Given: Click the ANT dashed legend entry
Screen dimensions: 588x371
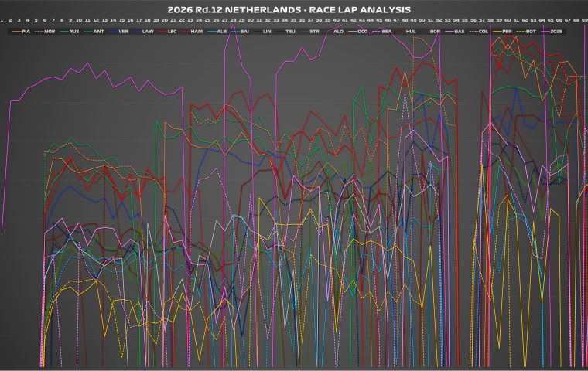Looking at the screenshot, I should (94, 32).
